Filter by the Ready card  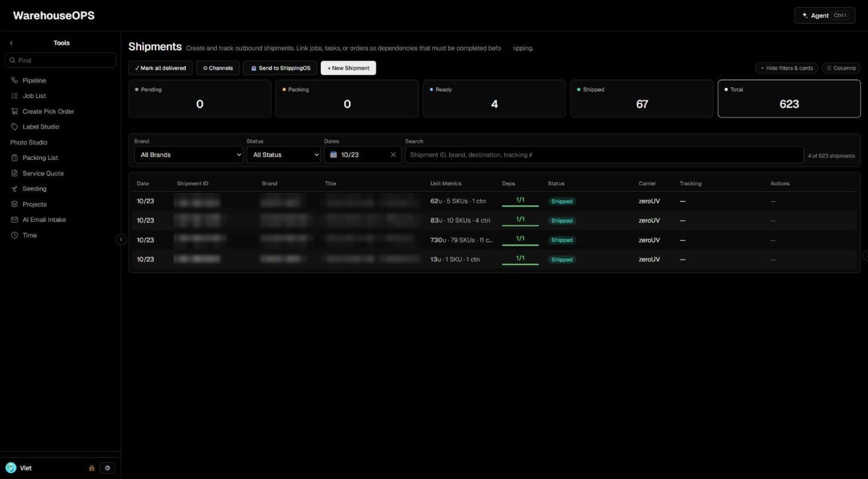point(494,99)
